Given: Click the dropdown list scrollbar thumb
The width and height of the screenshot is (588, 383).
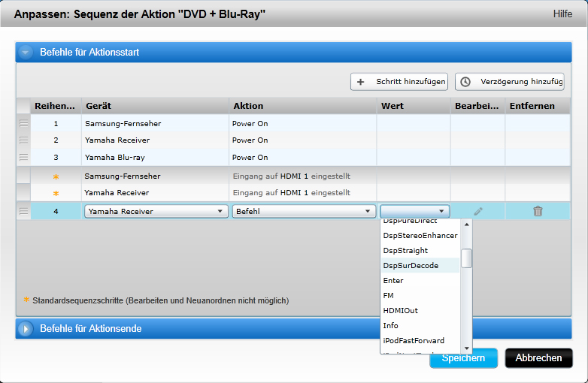Looking at the screenshot, I should tap(467, 258).
